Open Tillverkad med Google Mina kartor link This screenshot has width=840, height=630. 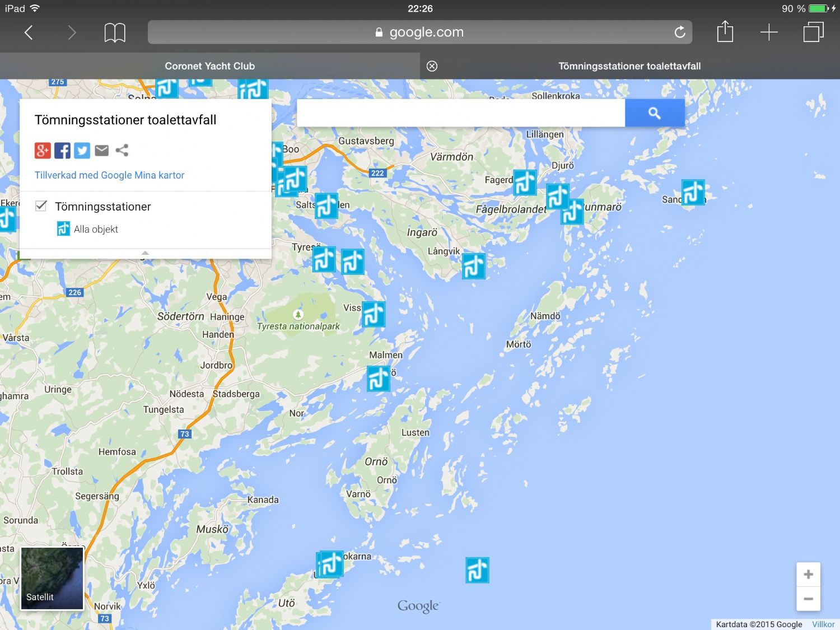click(109, 175)
